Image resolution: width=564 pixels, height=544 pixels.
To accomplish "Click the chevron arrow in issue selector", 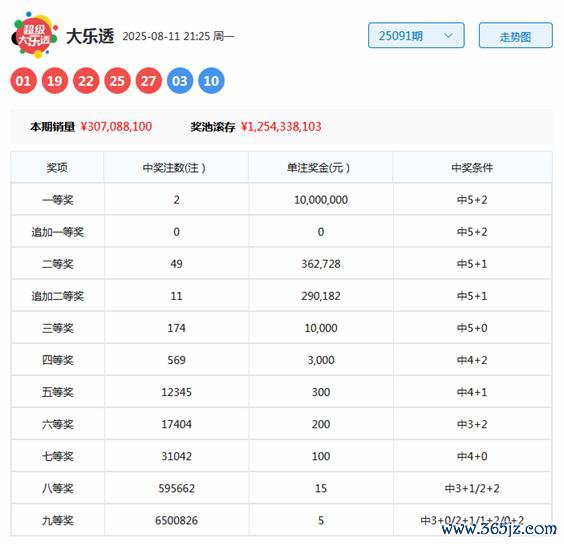I will [x=448, y=36].
